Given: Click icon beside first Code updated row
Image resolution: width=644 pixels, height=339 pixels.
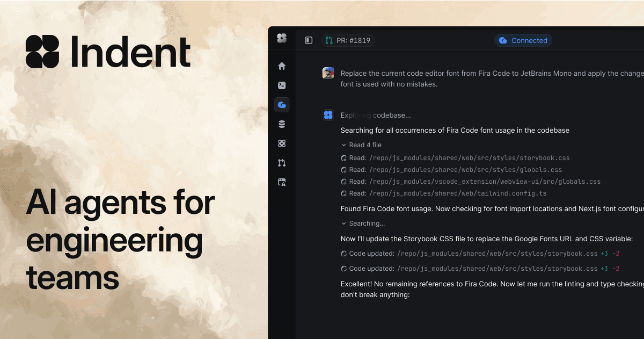Looking at the screenshot, I should pyautogui.click(x=343, y=254).
